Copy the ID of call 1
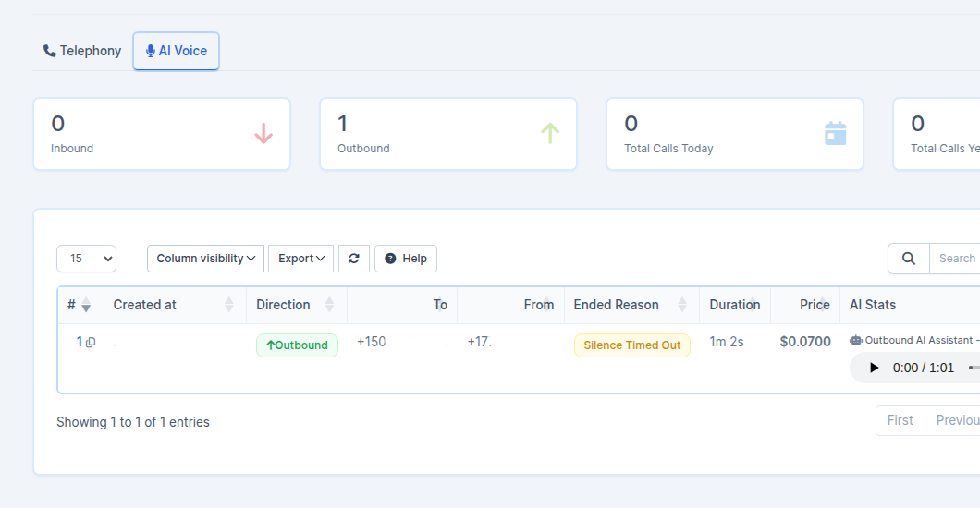Screen dimensions: 980x508 click(x=91, y=343)
